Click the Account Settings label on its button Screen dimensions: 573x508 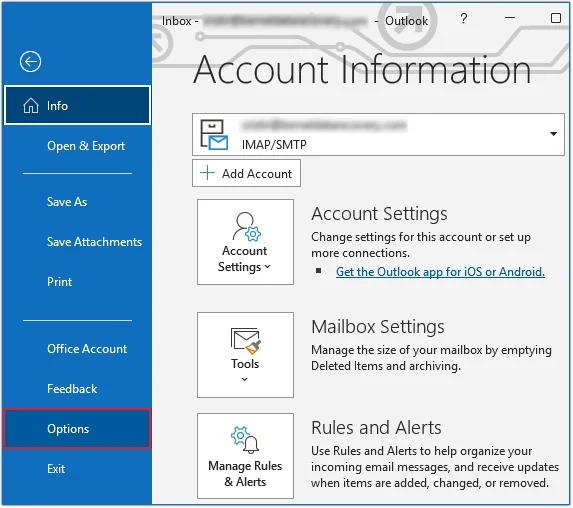point(244,259)
